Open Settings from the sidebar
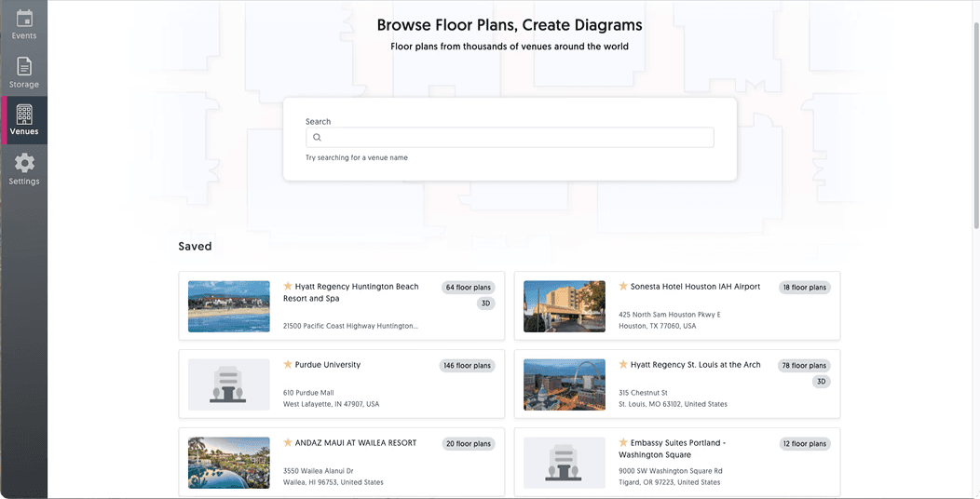This screenshot has height=499, width=980. [x=23, y=169]
